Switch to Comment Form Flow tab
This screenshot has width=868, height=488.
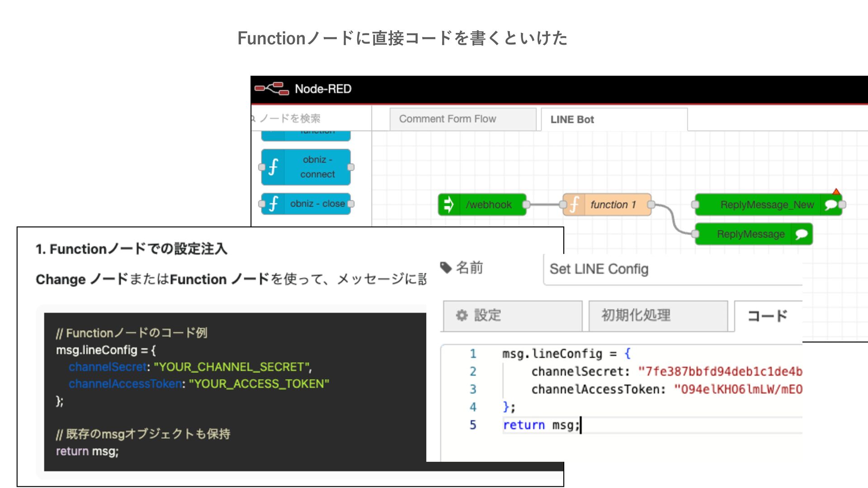coord(462,119)
